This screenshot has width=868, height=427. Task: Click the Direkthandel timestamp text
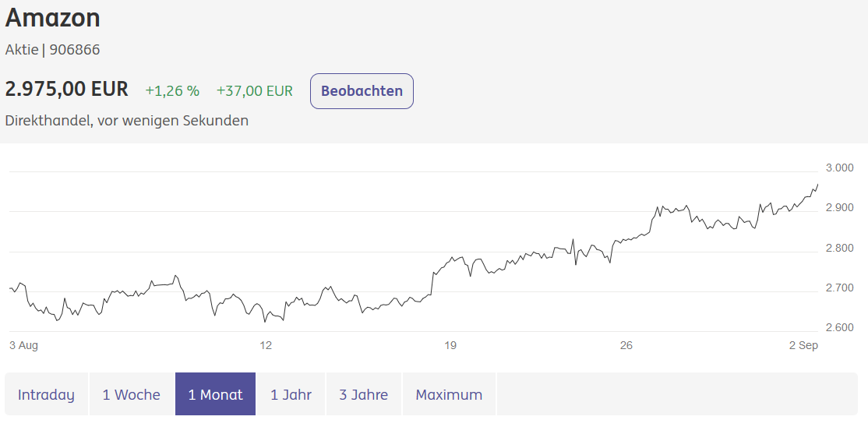127,121
